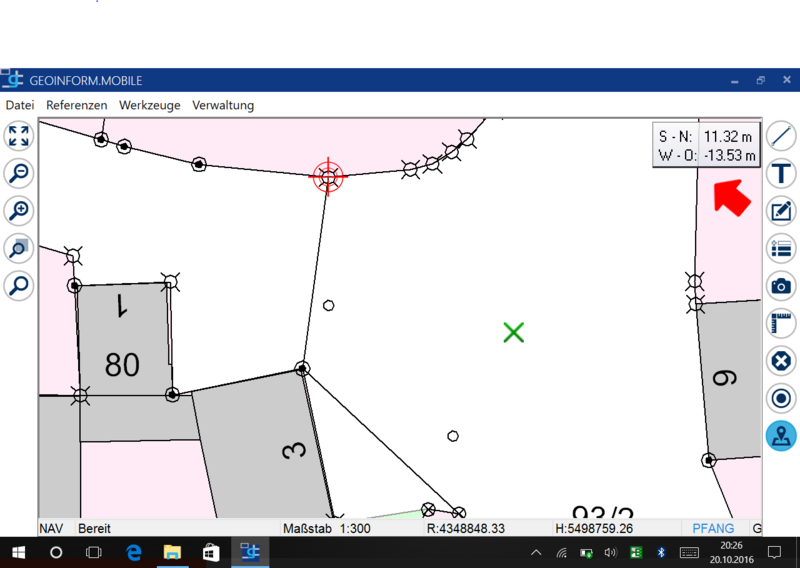Click the wireless network tray icon
800x568 pixels.
coord(561,552)
